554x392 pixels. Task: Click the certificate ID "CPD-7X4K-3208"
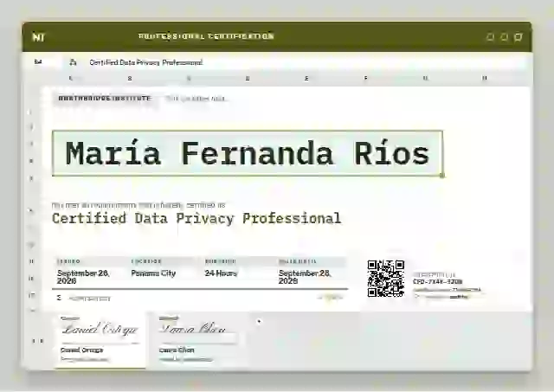point(437,282)
